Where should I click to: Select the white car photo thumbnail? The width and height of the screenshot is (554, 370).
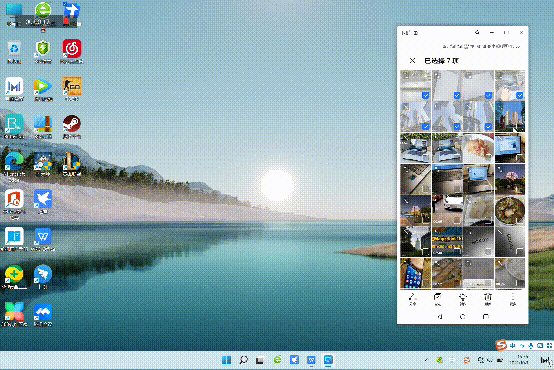[447, 211]
